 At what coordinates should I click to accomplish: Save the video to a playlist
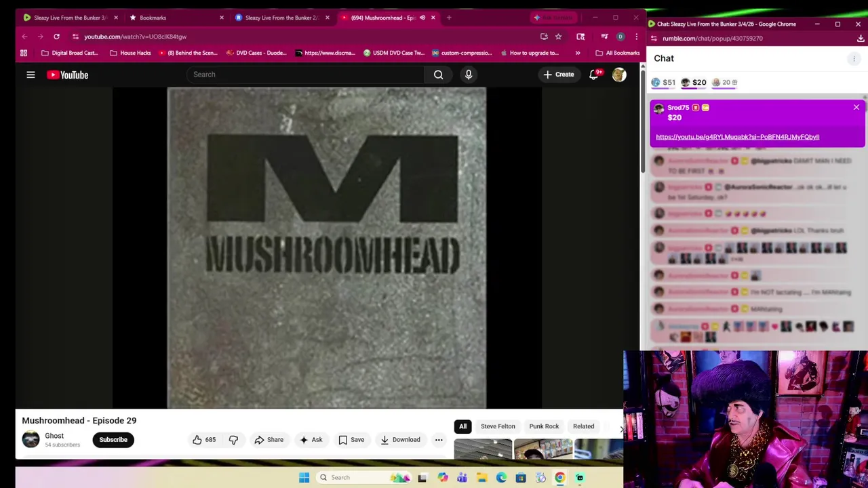(351, 440)
